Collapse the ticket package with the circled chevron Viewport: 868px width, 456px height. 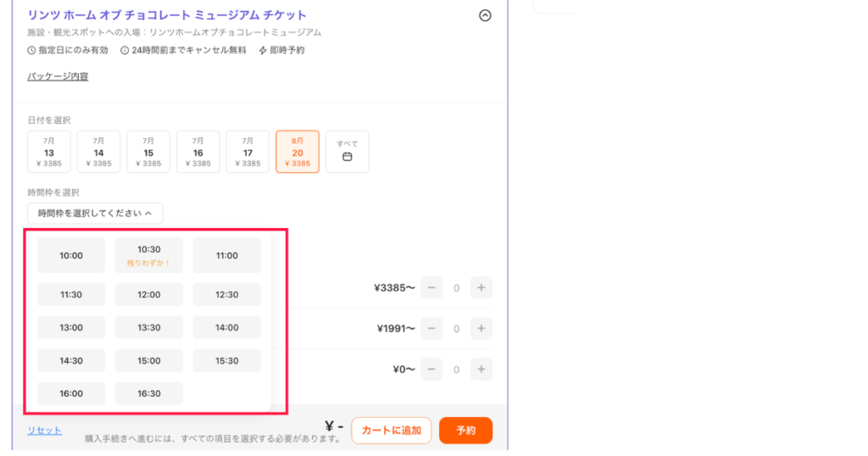click(x=485, y=15)
